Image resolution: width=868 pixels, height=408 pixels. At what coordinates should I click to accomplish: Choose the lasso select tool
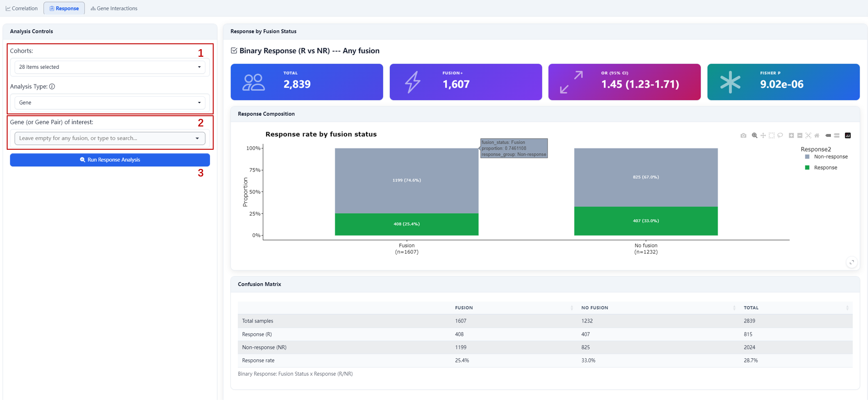pos(780,135)
